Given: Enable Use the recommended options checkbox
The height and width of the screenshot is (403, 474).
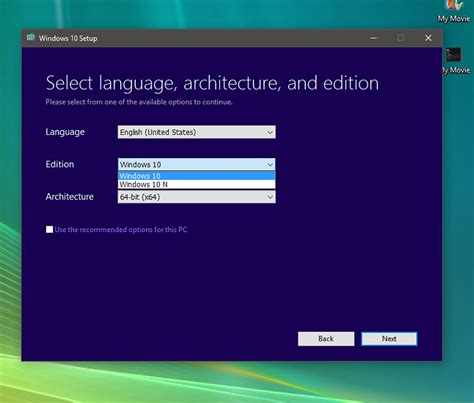Looking at the screenshot, I should pyautogui.click(x=49, y=229).
